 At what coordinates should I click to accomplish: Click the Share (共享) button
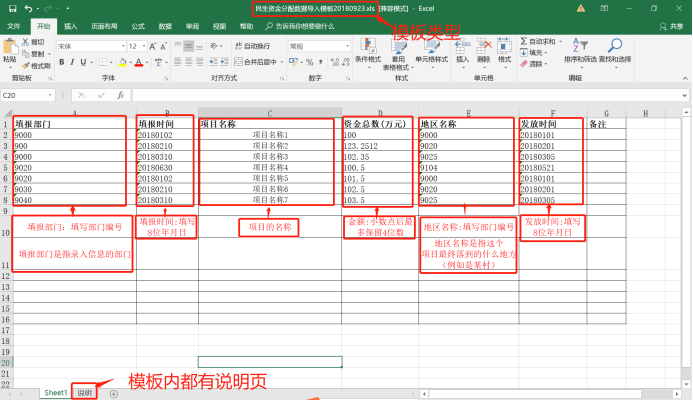tap(671, 27)
